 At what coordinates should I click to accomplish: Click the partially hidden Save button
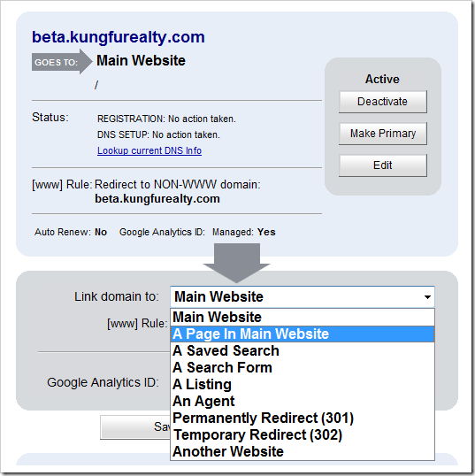tap(135, 427)
